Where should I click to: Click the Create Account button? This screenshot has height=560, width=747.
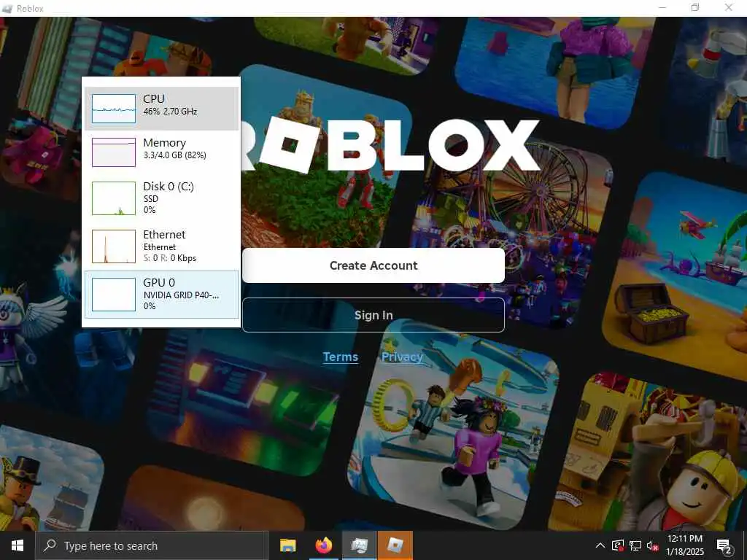(x=373, y=265)
